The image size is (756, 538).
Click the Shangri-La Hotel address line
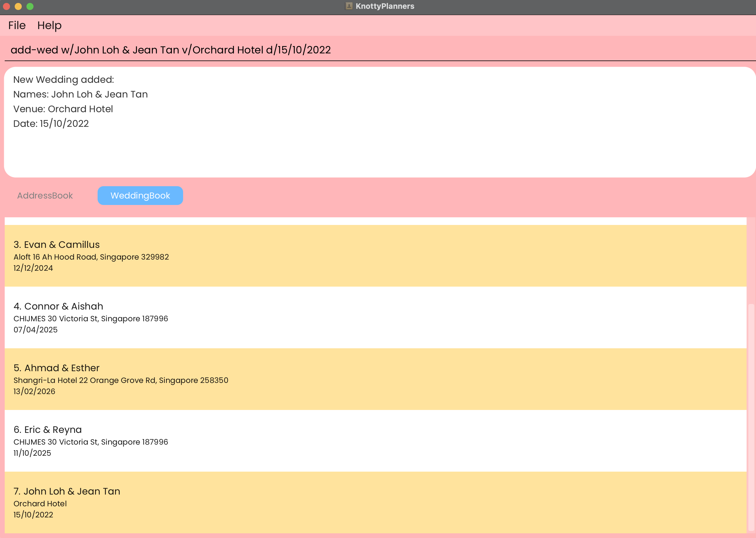pyautogui.click(x=121, y=380)
